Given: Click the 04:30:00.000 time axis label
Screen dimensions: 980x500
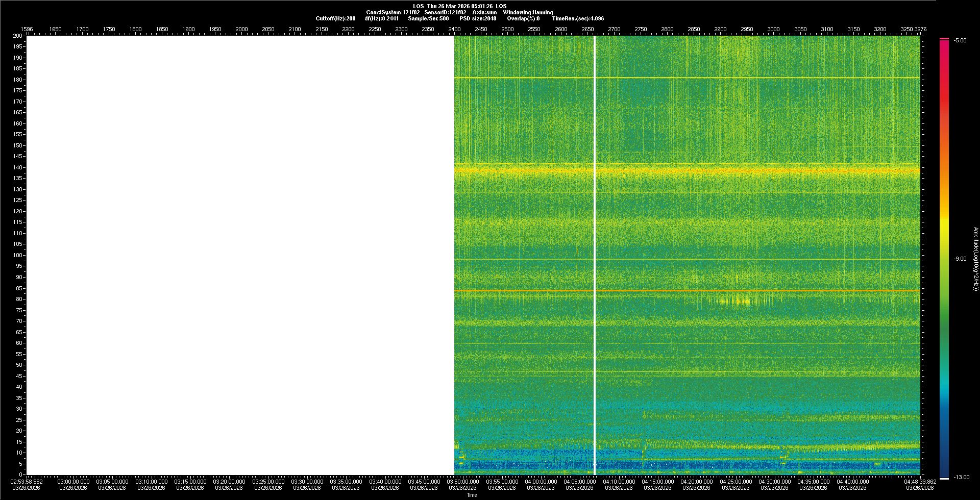Looking at the screenshot, I should click(x=774, y=482).
